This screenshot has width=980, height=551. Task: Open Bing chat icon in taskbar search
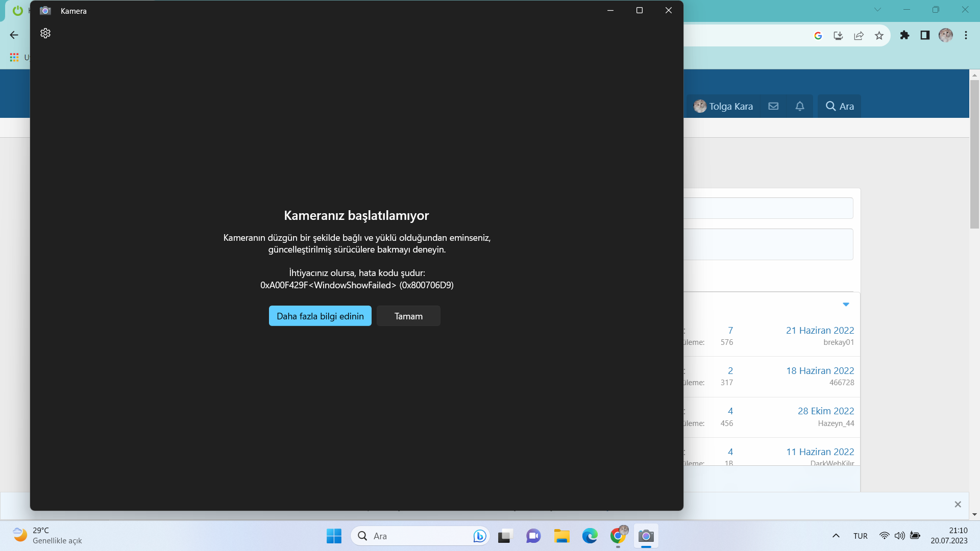click(479, 536)
